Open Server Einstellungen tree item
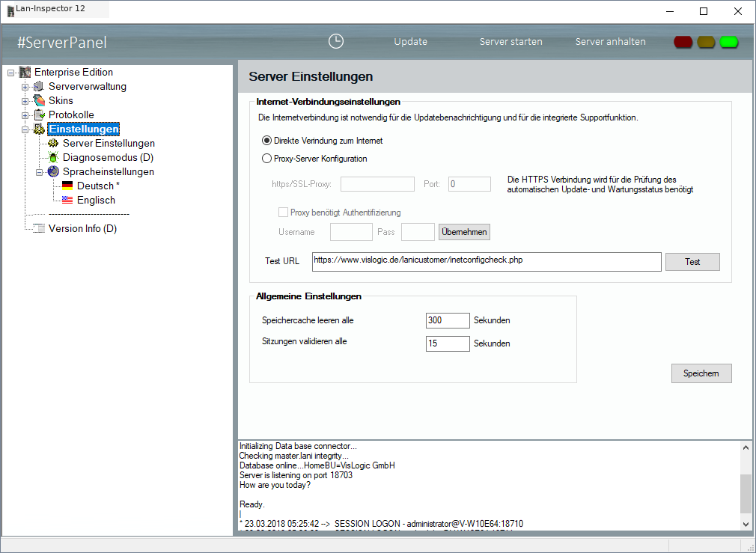Viewport: 756px width, 553px height. (109, 143)
